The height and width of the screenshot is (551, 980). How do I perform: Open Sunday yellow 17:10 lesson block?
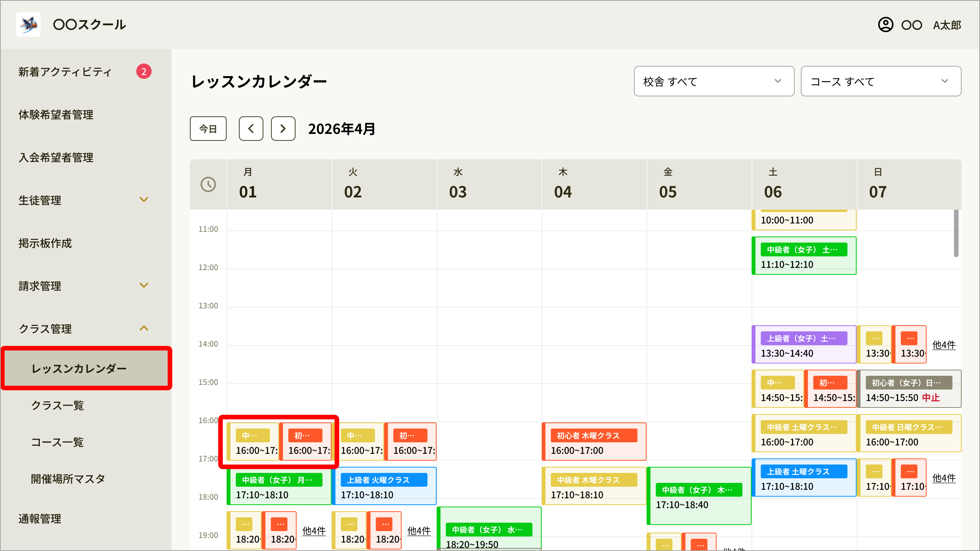[x=874, y=478]
